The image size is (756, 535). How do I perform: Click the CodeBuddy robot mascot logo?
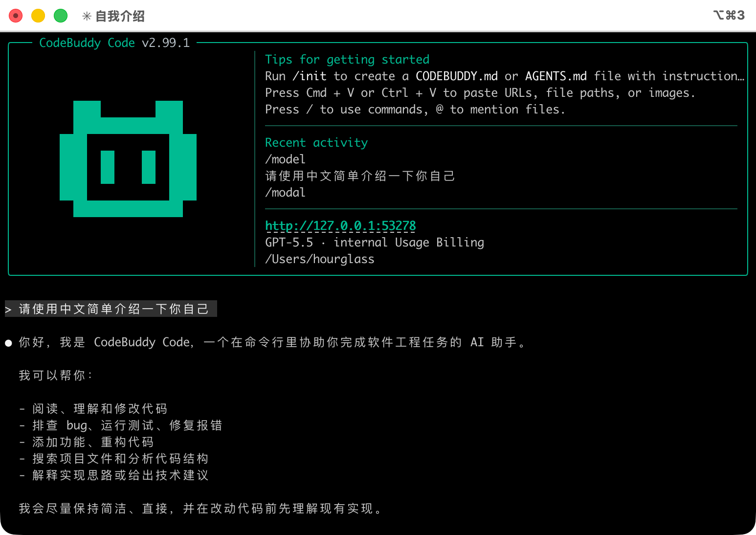point(128,159)
